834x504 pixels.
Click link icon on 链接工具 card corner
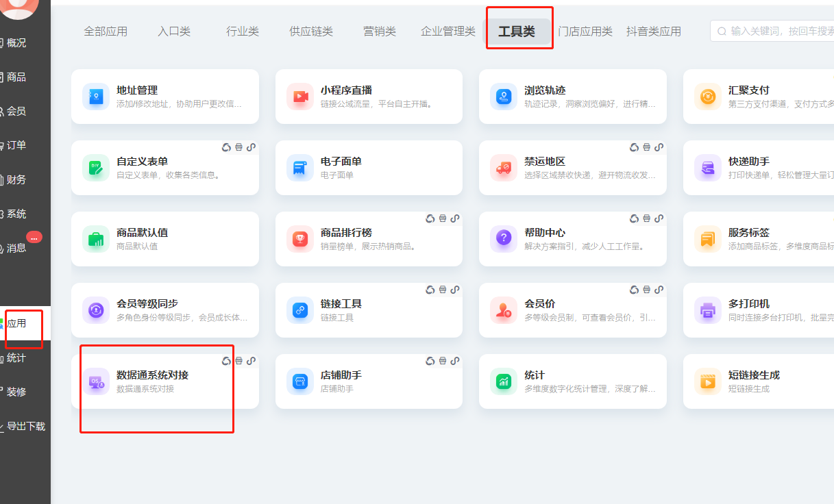[x=455, y=290]
